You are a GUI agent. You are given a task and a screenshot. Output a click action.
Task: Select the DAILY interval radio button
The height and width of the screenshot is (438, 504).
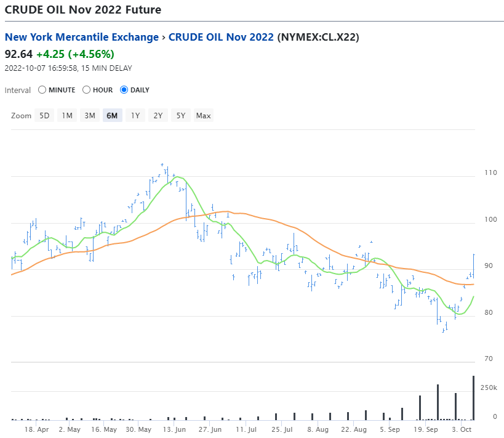[x=124, y=90]
